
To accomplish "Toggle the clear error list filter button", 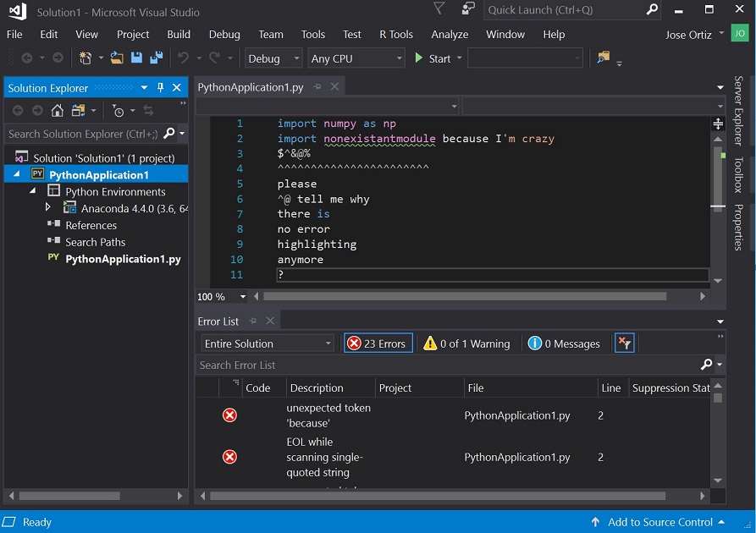I will tap(625, 343).
